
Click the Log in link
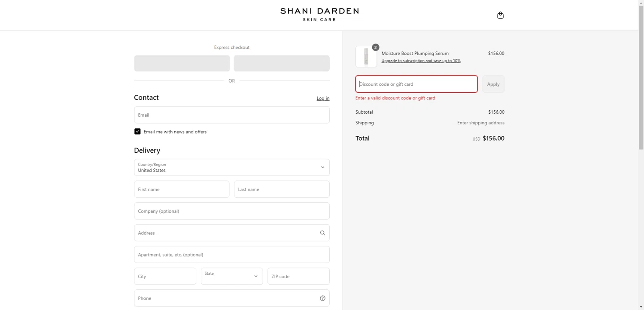click(x=323, y=99)
